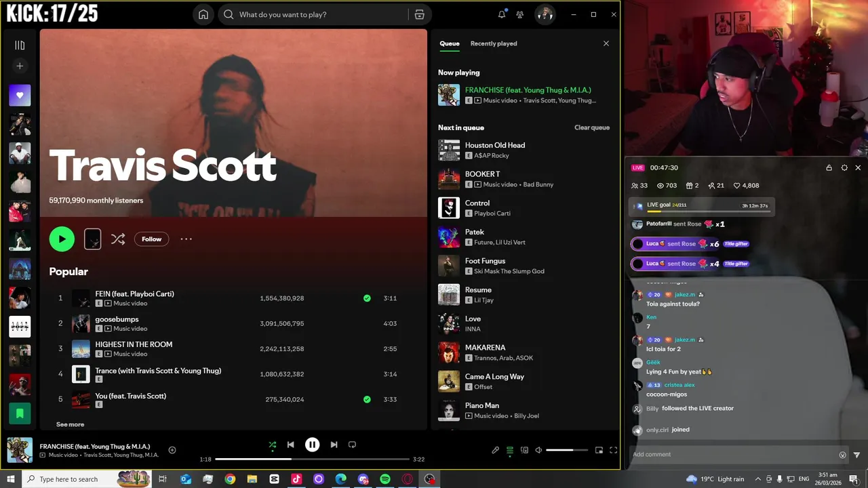
Task: Select MAKARENA in the queue
Action: (x=524, y=352)
